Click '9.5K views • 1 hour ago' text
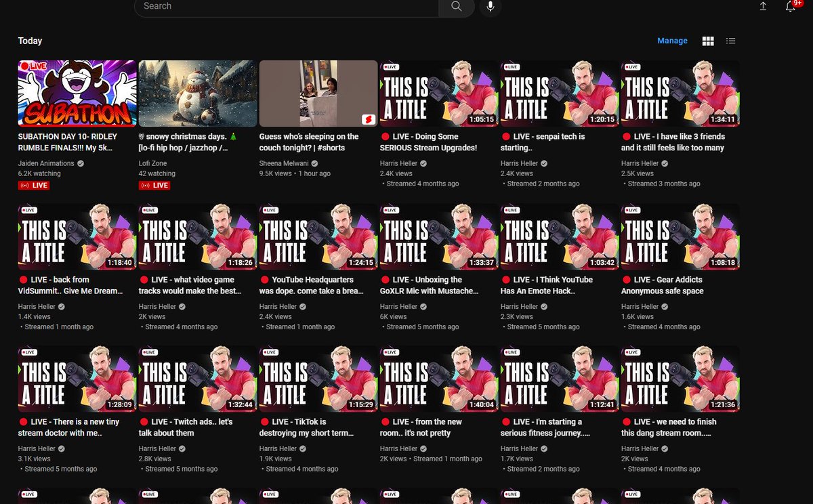Screen dimensions: 813x504 295,174
